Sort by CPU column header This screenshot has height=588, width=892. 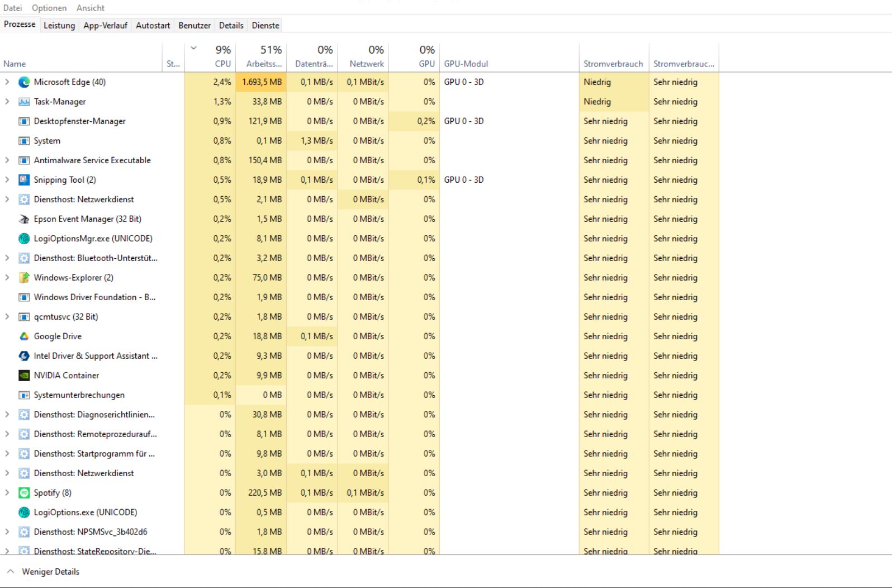[x=210, y=58]
